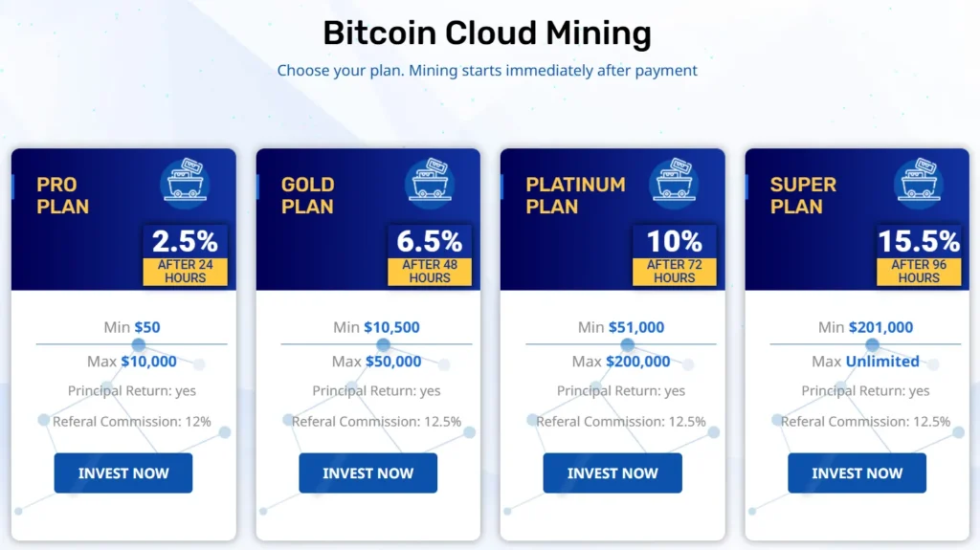Click the Pro Plan amount slider handle
The height and width of the screenshot is (550, 980).
coord(139,344)
